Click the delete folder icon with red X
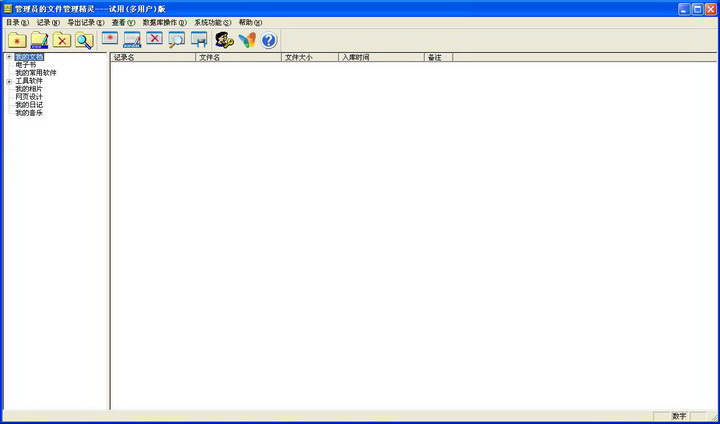Viewport: 720px width, 424px height. click(x=62, y=40)
